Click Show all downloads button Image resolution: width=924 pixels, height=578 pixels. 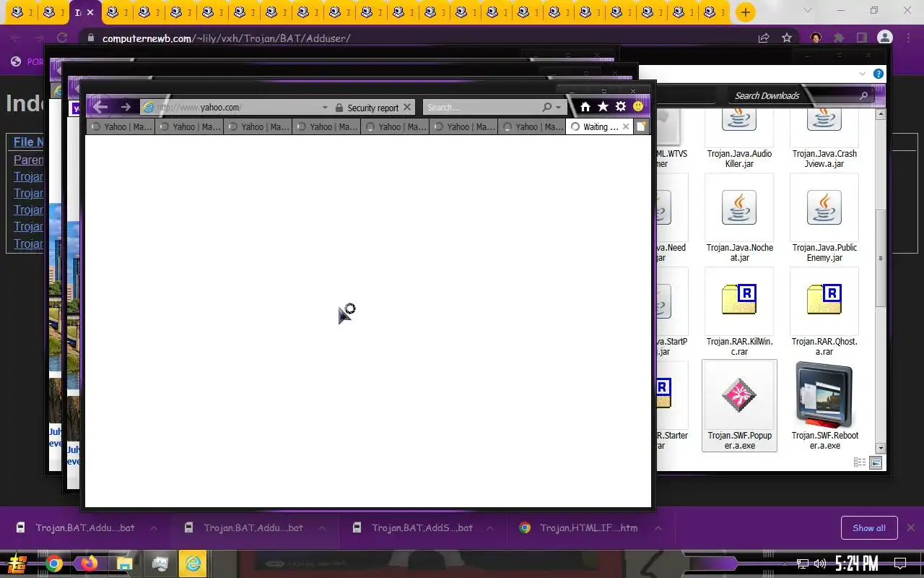point(869,528)
